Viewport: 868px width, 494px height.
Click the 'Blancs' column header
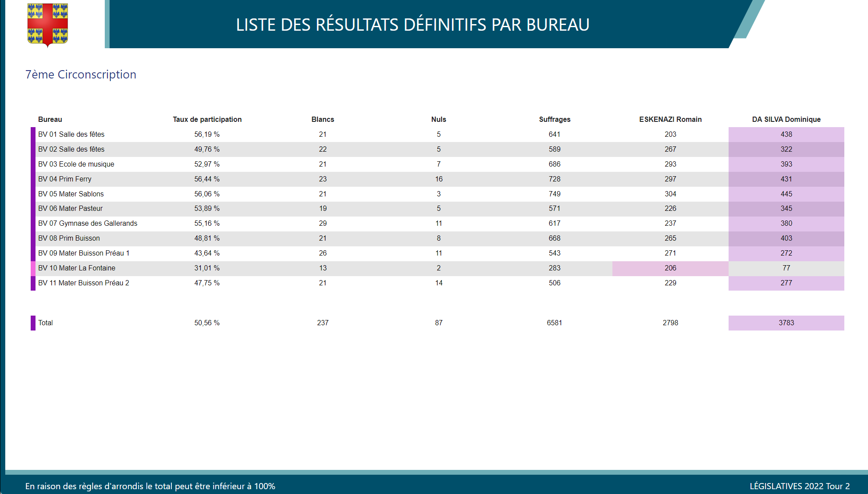(323, 119)
